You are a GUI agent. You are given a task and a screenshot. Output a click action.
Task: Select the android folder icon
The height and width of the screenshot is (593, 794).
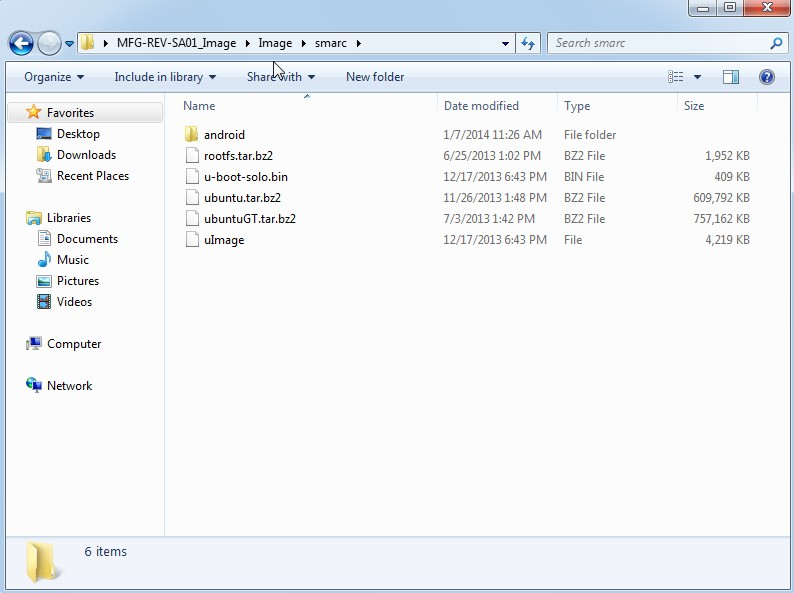click(191, 134)
